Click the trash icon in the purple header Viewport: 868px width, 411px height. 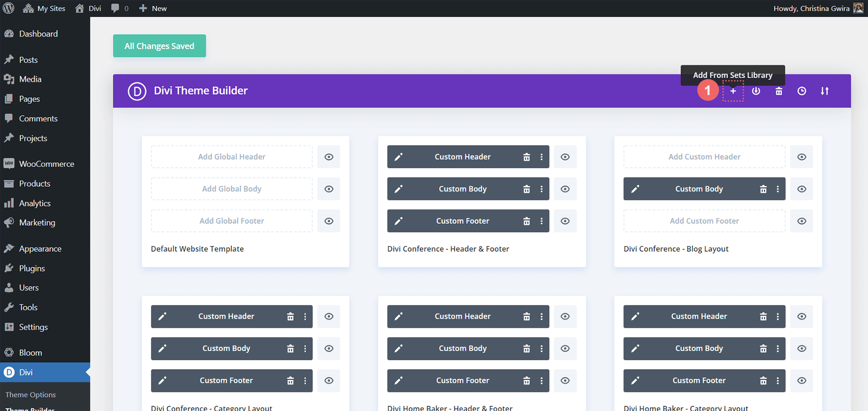click(x=778, y=91)
